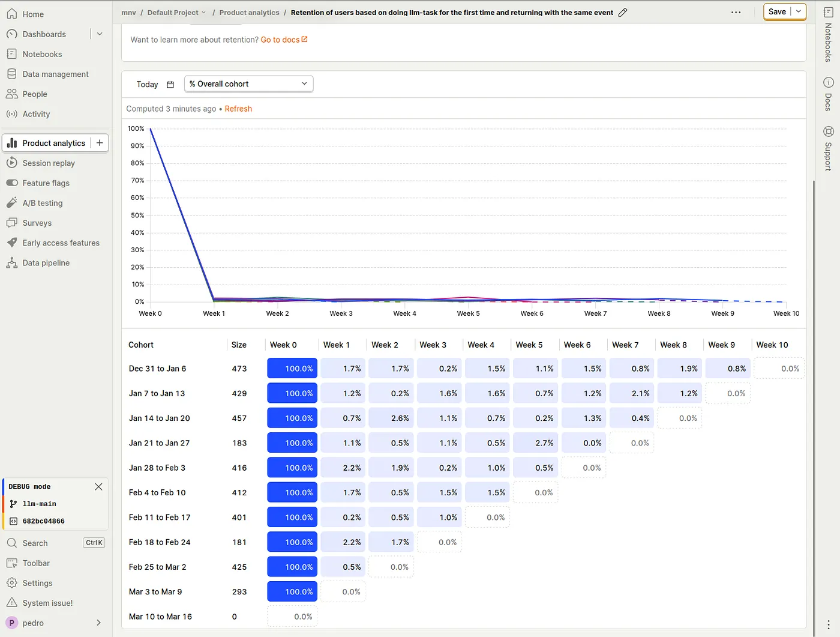Open the Support side panel icon
Image resolution: width=840 pixels, height=637 pixels.
click(x=828, y=148)
